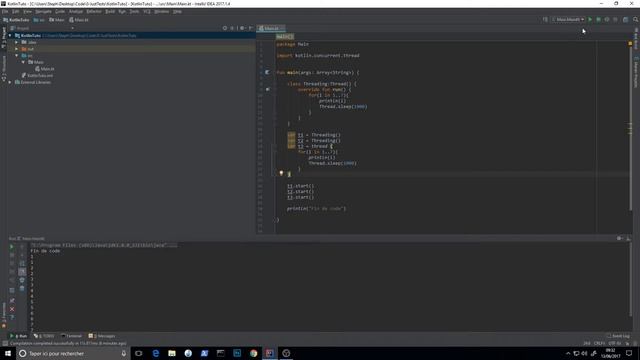
Task: Expand the out folder
Action: point(17,49)
